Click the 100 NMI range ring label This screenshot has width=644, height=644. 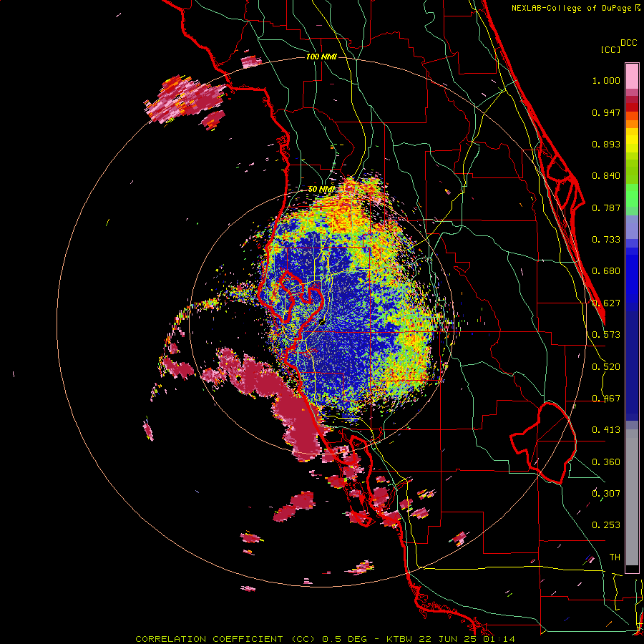click(321, 57)
